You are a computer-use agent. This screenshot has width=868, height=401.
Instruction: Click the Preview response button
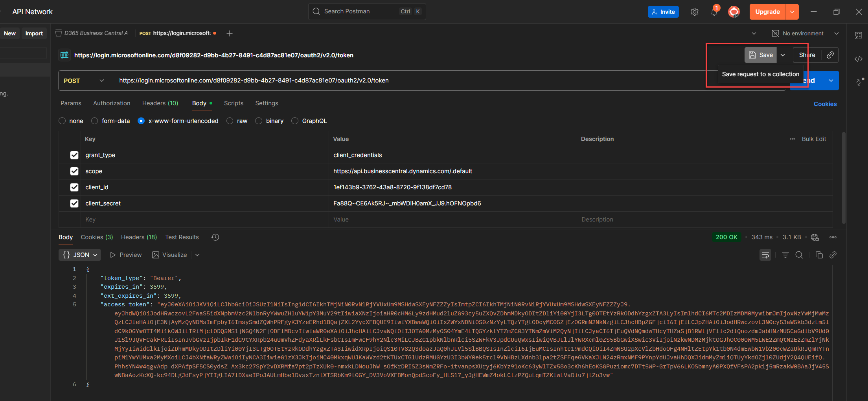126,255
